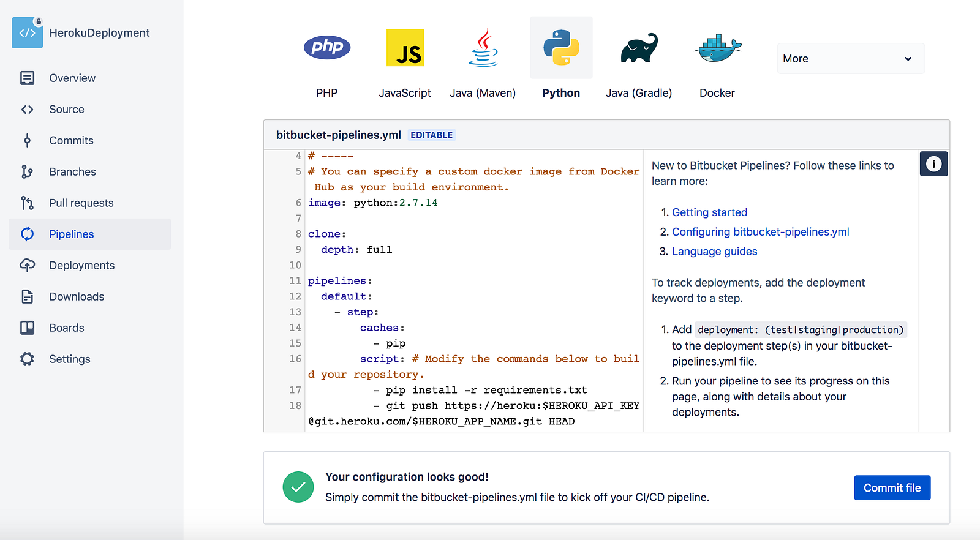Screen dimensions: 980x540
Task: Click the Java (Maven) template label
Action: [x=483, y=93]
